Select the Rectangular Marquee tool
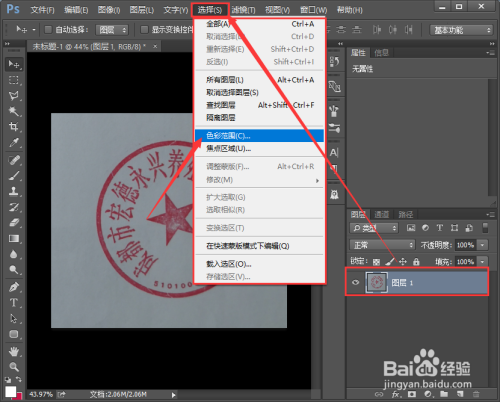 [14, 80]
